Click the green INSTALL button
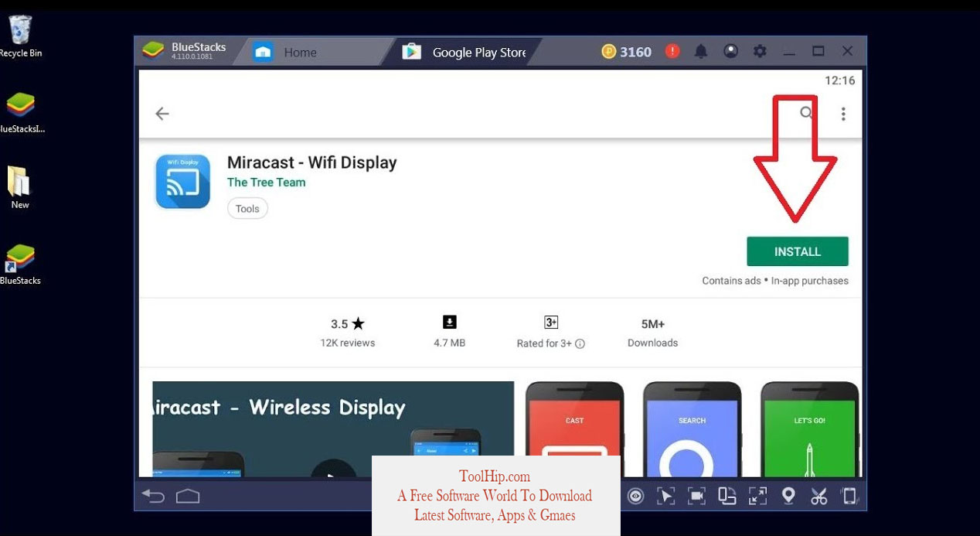980x536 pixels. (798, 251)
